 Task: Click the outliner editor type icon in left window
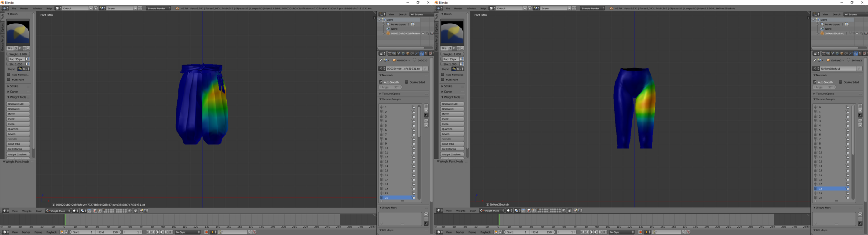tap(382, 14)
